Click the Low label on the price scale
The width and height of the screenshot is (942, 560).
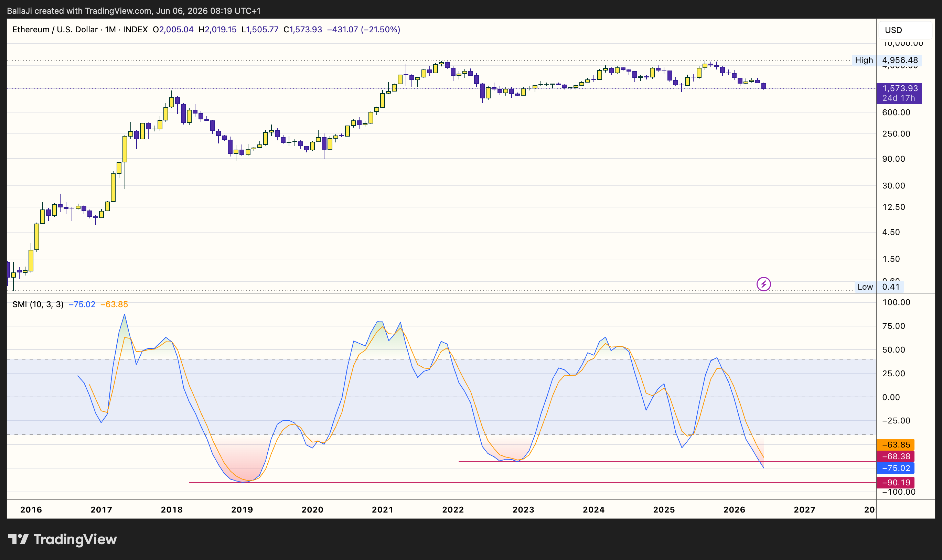click(865, 287)
